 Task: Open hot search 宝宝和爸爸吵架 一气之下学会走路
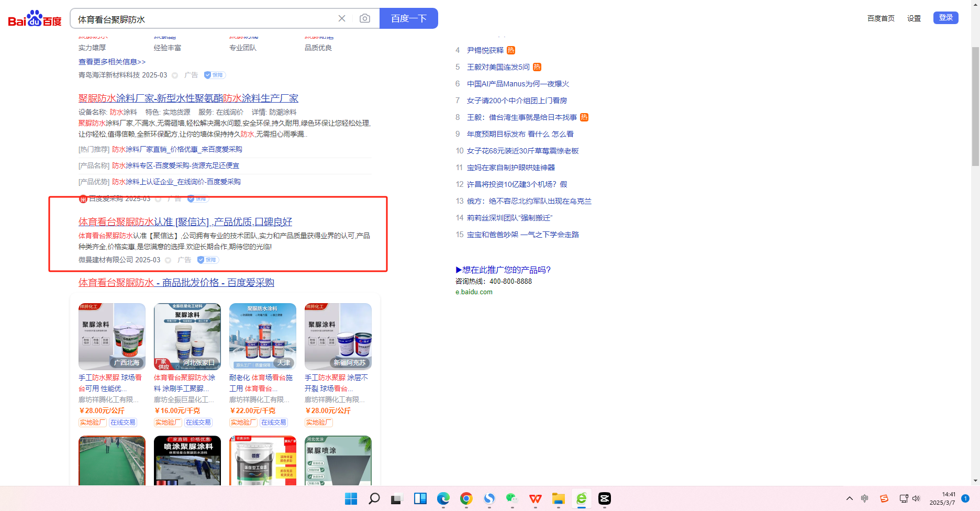[x=523, y=235]
